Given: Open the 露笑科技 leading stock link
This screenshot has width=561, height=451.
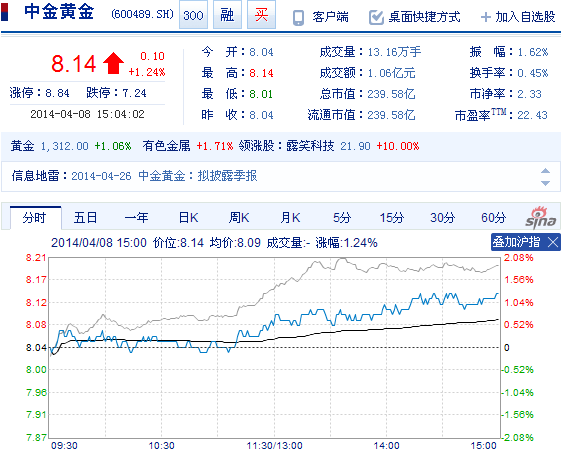Looking at the screenshot, I should (x=310, y=146).
